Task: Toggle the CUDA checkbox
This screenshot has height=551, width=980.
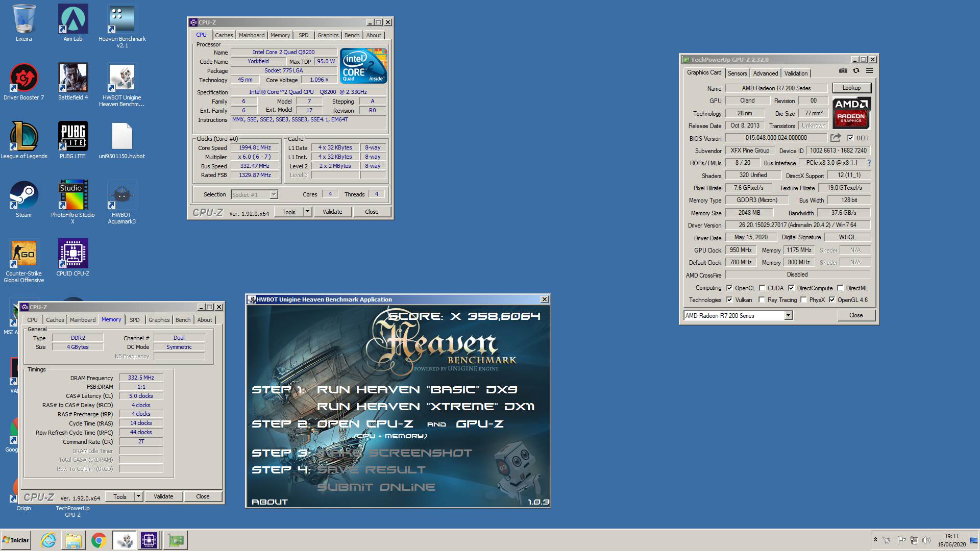Action: click(x=762, y=288)
